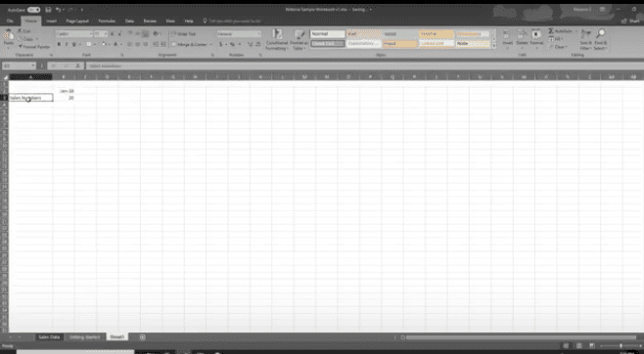Viewport: 644px width, 354px height.
Task: Switch to the View tab
Action: 170,21
